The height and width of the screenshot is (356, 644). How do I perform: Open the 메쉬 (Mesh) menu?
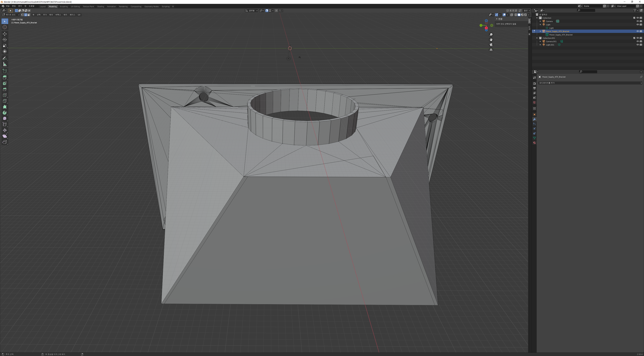pyautogui.click(x=51, y=15)
